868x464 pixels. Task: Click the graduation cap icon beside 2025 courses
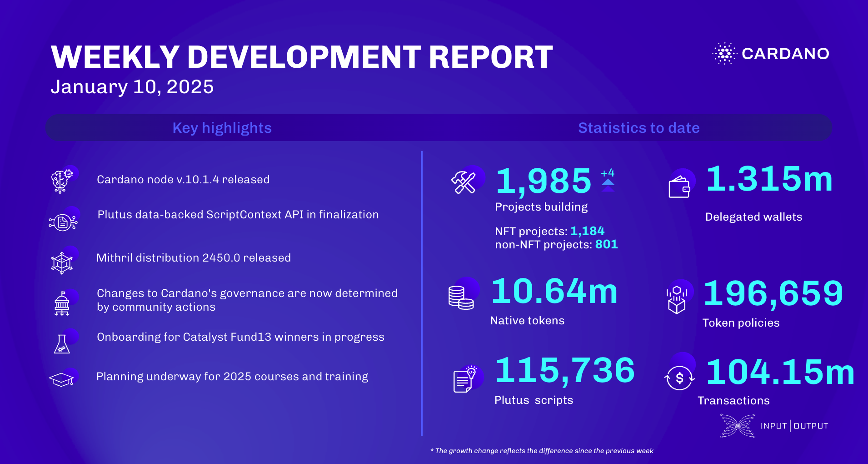[61, 380]
